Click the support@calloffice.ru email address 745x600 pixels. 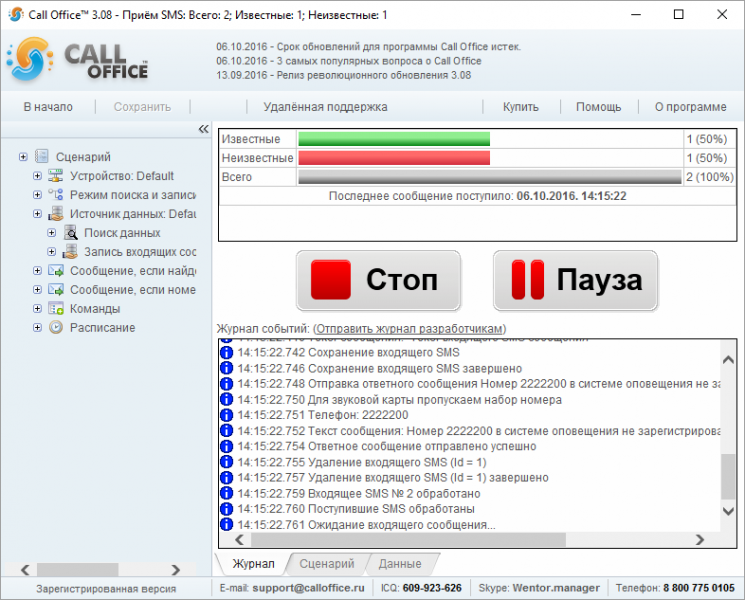pyautogui.click(x=308, y=588)
